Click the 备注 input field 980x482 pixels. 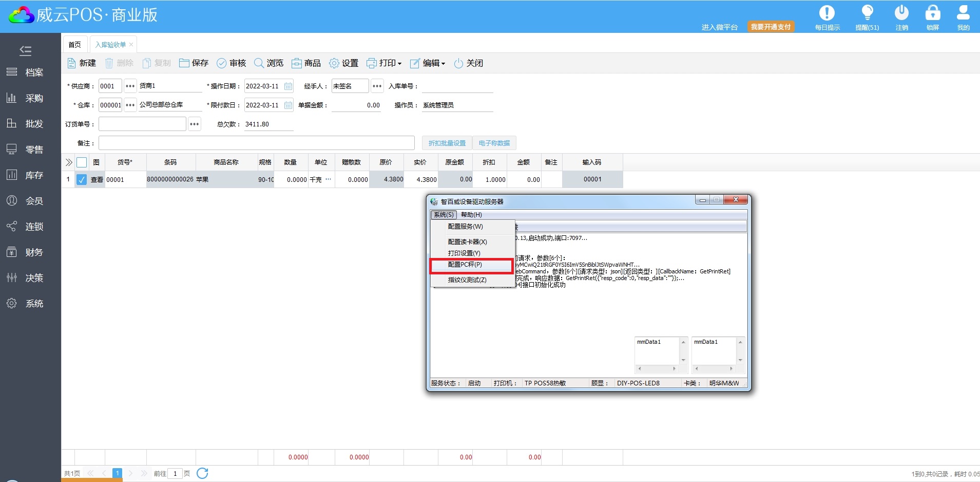256,143
